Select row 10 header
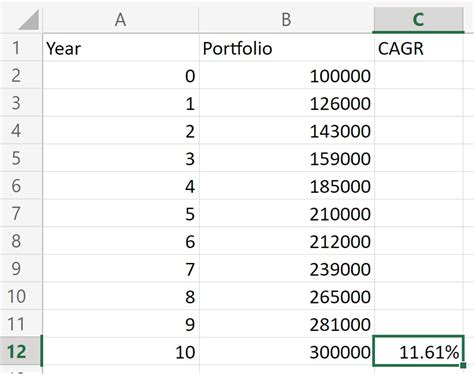 click(21, 297)
